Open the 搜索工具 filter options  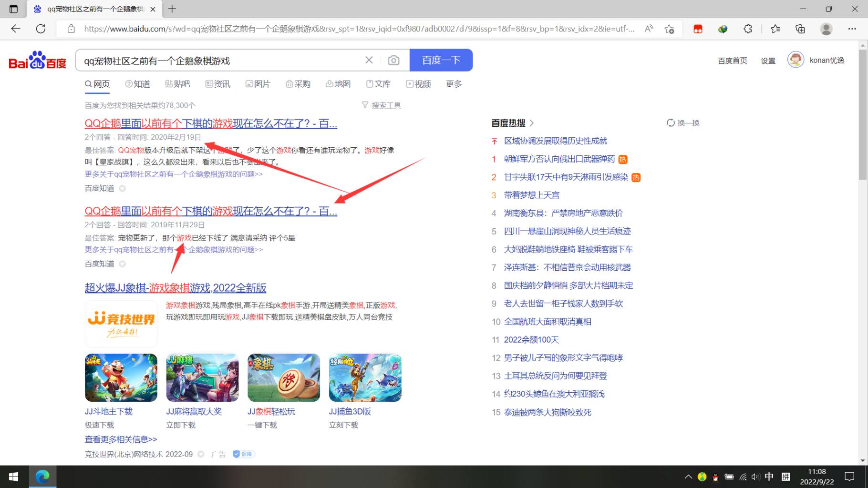pos(381,105)
